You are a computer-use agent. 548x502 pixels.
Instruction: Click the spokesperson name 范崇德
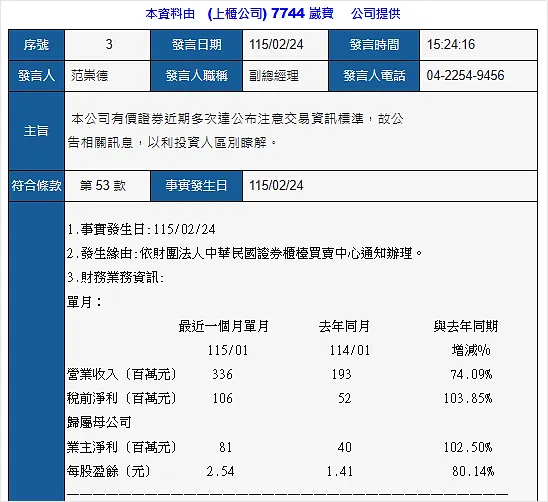tap(89, 76)
